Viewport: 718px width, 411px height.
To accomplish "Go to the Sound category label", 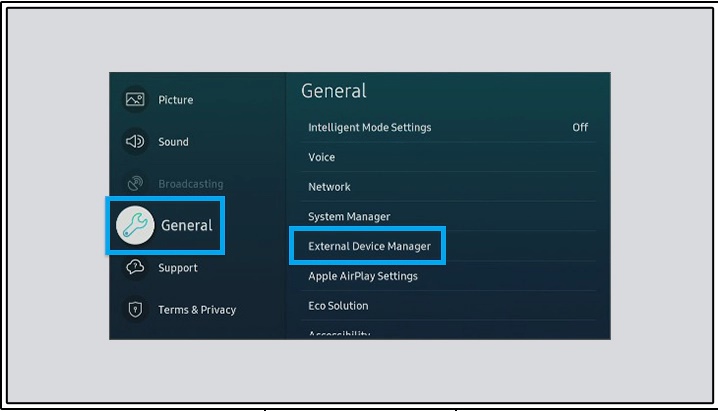I will tap(173, 142).
